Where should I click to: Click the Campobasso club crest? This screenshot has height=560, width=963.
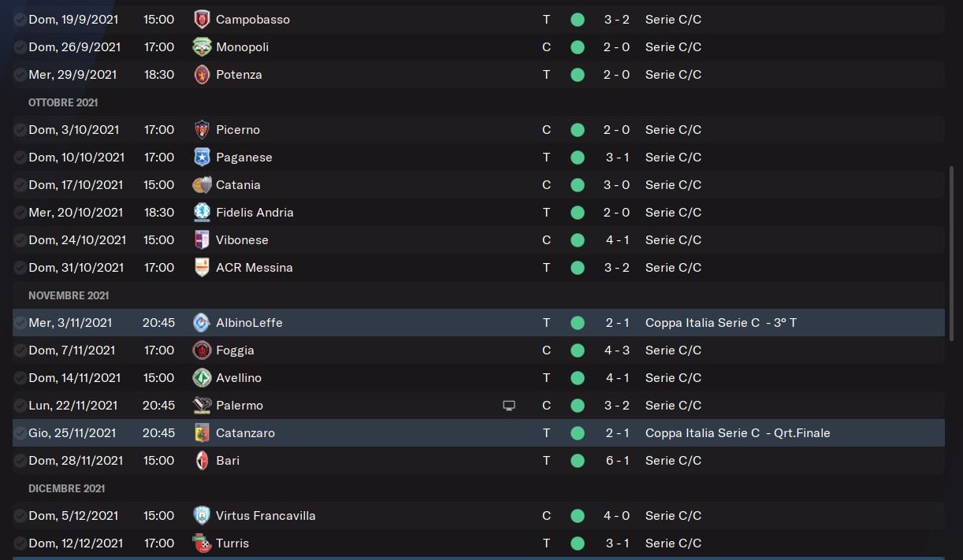tap(202, 20)
